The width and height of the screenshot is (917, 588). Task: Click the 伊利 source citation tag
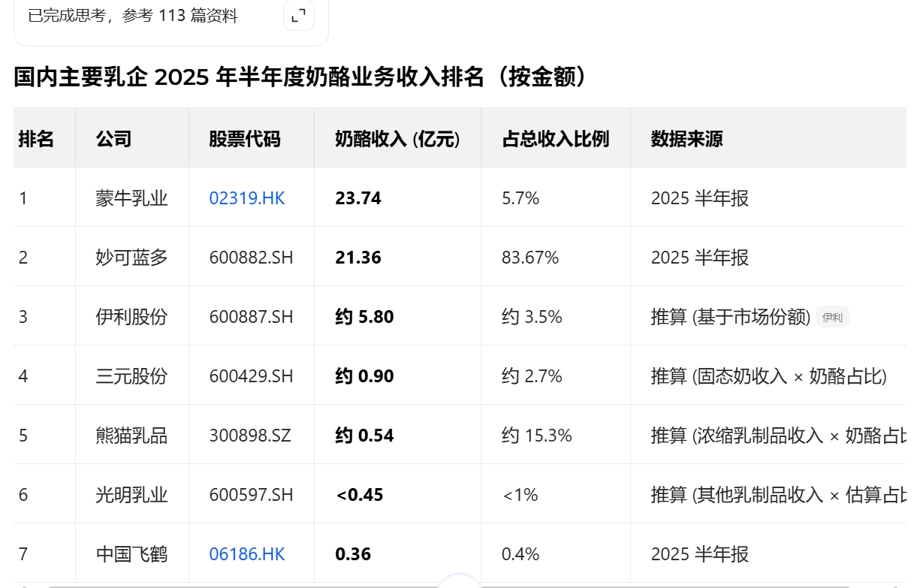(833, 318)
